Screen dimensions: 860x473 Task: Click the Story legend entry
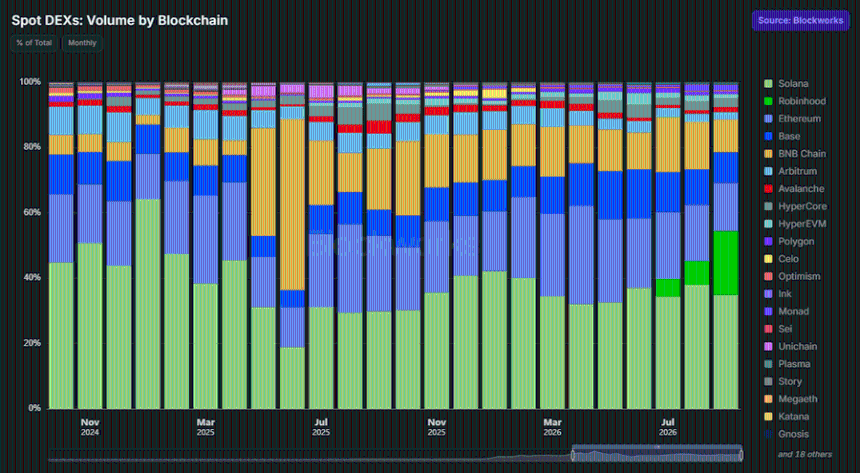[x=783, y=381]
